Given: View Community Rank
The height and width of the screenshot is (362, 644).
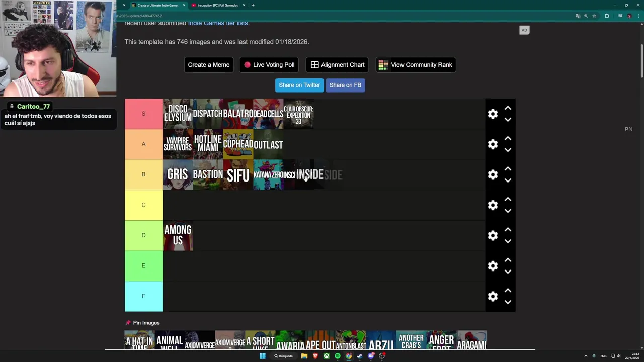Looking at the screenshot, I should pyautogui.click(x=416, y=65).
